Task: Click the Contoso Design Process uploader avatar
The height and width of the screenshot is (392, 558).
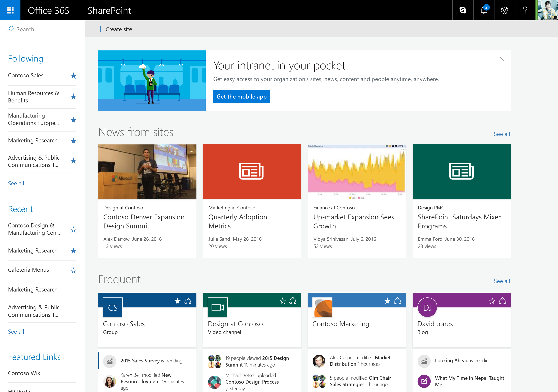Action: (215, 382)
